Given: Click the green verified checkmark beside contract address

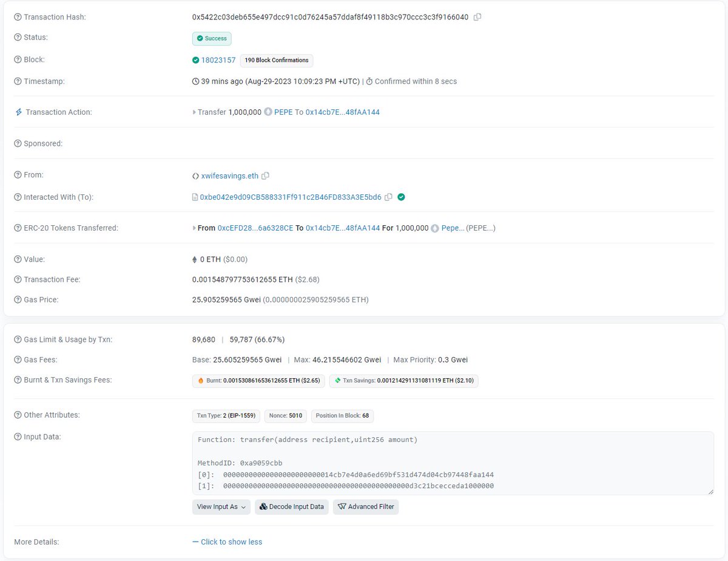Looking at the screenshot, I should click(402, 197).
